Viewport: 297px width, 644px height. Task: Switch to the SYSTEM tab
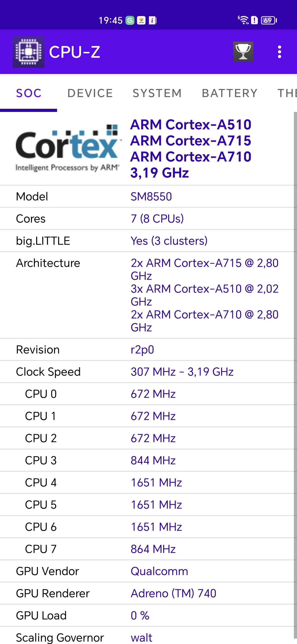click(x=157, y=93)
